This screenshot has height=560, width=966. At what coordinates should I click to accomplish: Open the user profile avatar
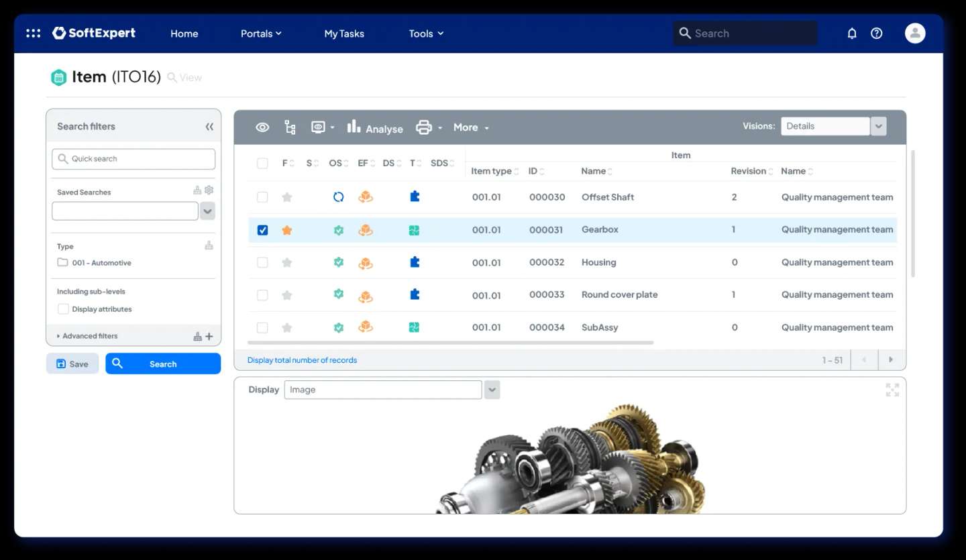[x=915, y=32]
